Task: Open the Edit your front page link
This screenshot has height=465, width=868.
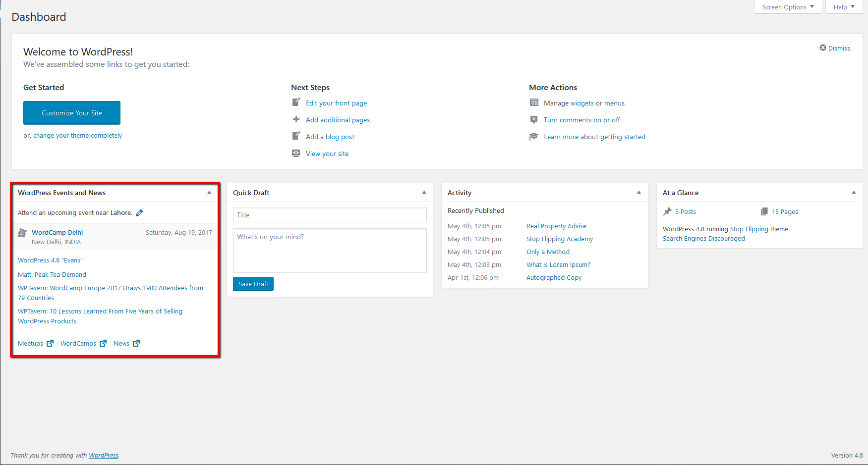Action: coord(336,103)
